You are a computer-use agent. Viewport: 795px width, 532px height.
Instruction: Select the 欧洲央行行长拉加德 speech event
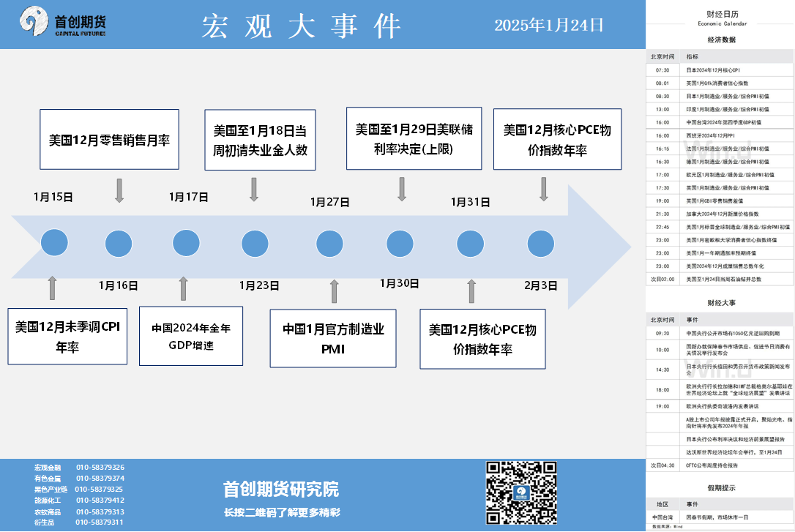click(720, 389)
